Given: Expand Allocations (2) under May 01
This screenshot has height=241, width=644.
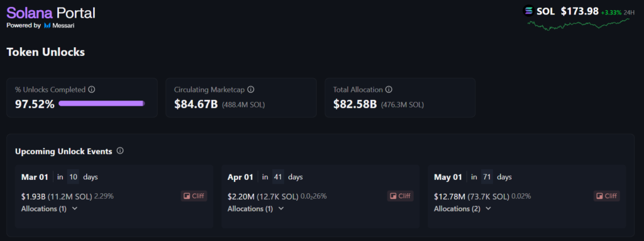Looking at the screenshot, I should pyautogui.click(x=462, y=208).
